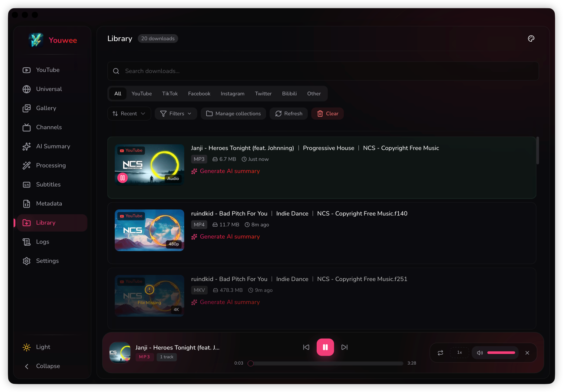Image resolution: width=563 pixels, height=392 pixels.
Task: Click the player album art thumbnail
Action: [120, 352]
